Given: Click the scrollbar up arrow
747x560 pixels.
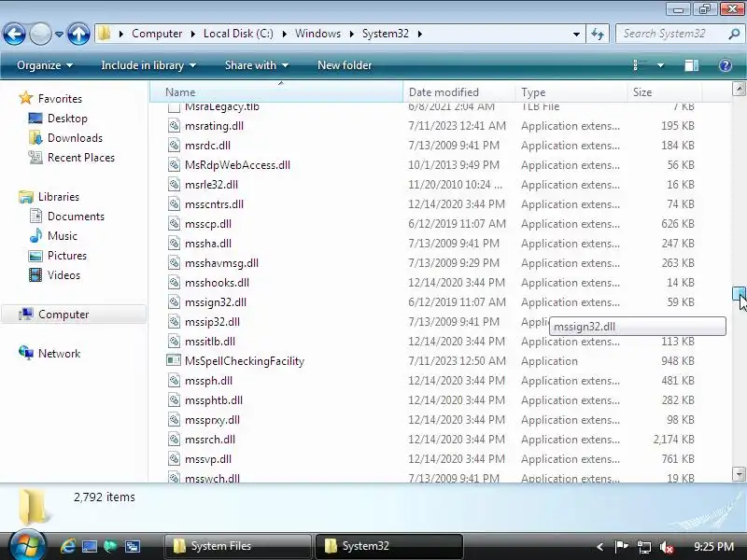Looking at the screenshot, I should pos(739,89).
